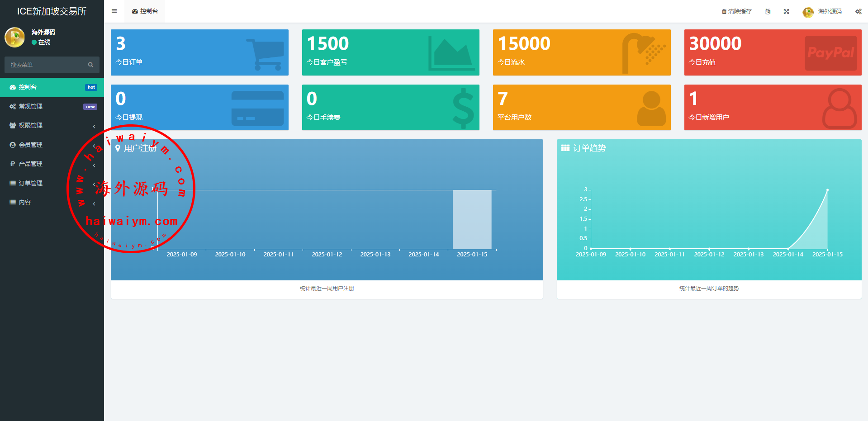Viewport: 868px width, 421px height.
Task: Enter fullscreen using the expand arrows icon
Action: [786, 12]
